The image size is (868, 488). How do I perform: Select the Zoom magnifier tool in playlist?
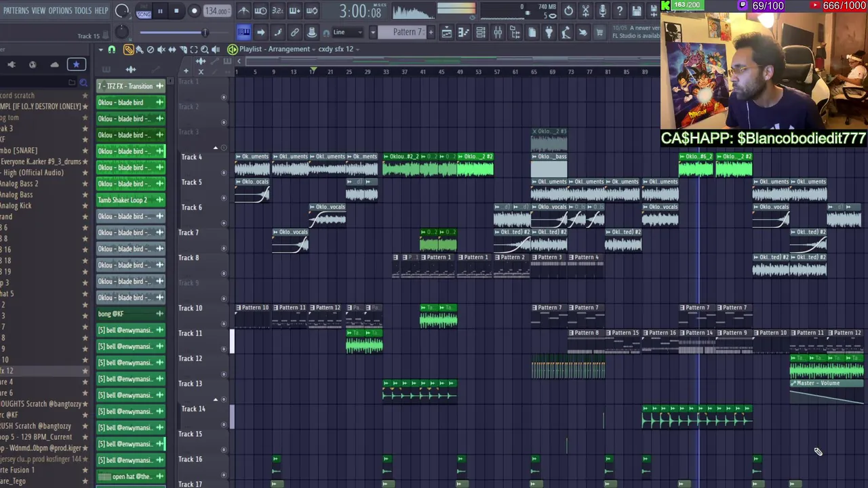(x=205, y=49)
